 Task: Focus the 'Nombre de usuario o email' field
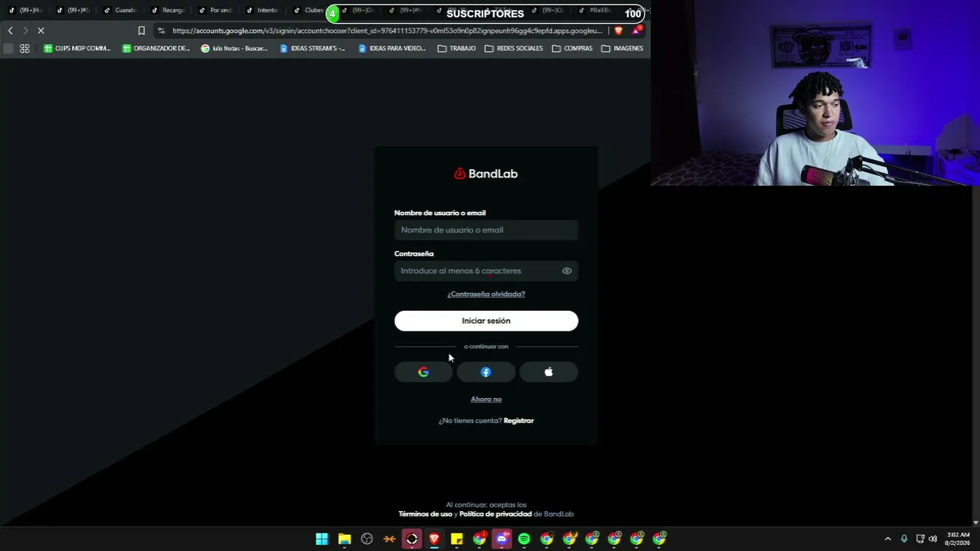[x=486, y=230]
